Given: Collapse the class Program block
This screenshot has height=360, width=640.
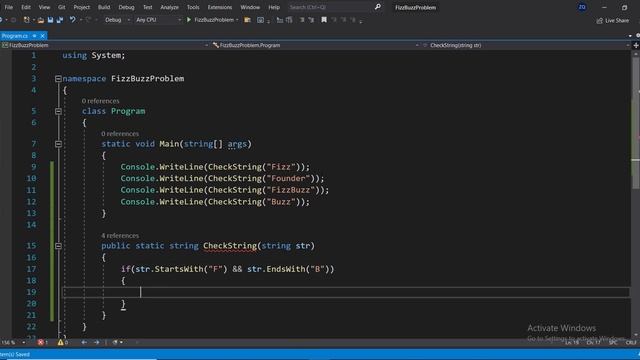Looking at the screenshot, I should [58, 111].
